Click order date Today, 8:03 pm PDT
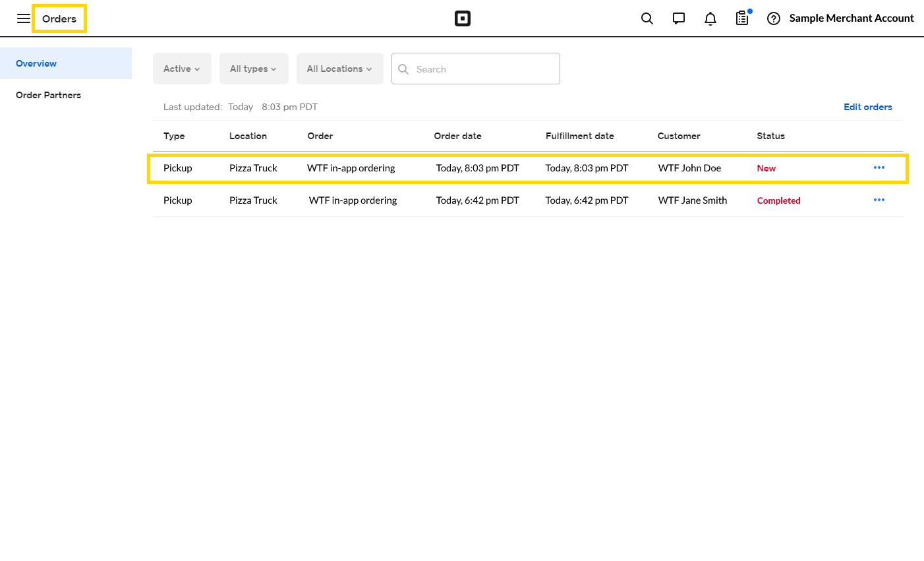 coord(478,168)
